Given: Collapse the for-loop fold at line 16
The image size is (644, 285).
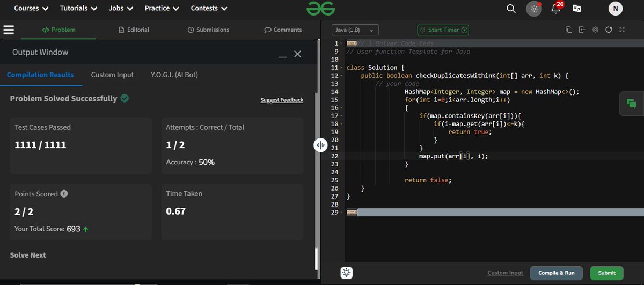Looking at the screenshot, I should [341, 108].
